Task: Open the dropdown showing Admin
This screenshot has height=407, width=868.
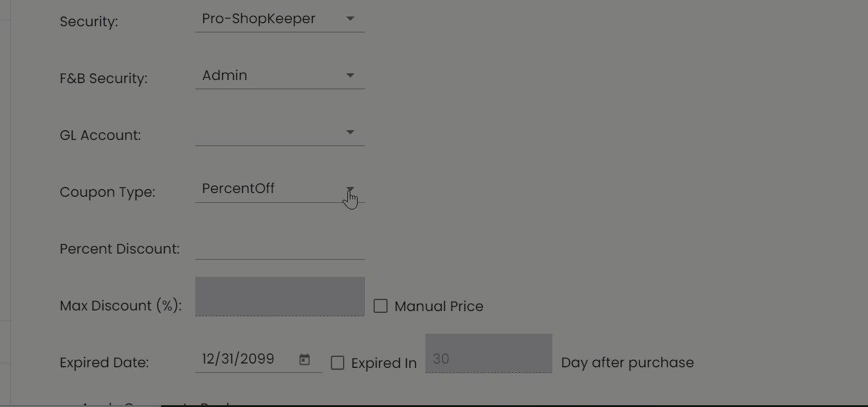Action: coord(280,76)
